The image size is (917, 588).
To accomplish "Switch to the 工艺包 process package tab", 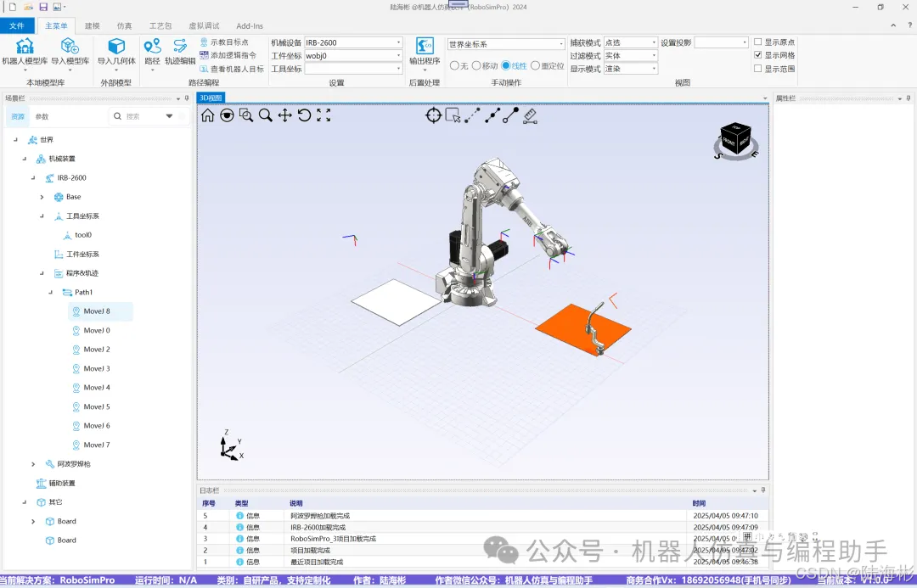I will (160, 25).
